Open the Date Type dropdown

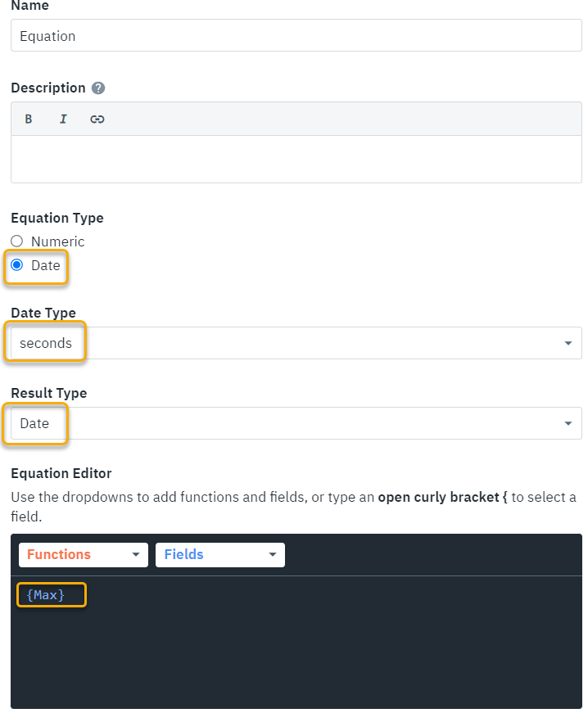click(x=296, y=343)
